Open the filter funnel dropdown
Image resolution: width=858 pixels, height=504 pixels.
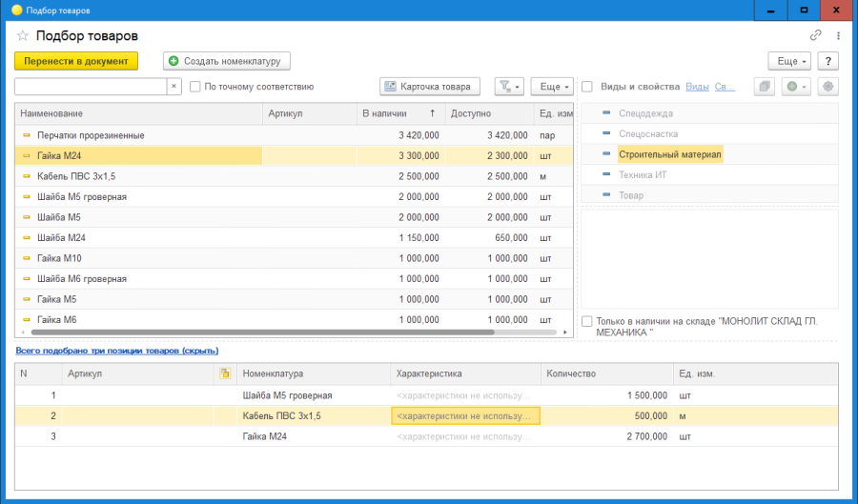pos(509,87)
